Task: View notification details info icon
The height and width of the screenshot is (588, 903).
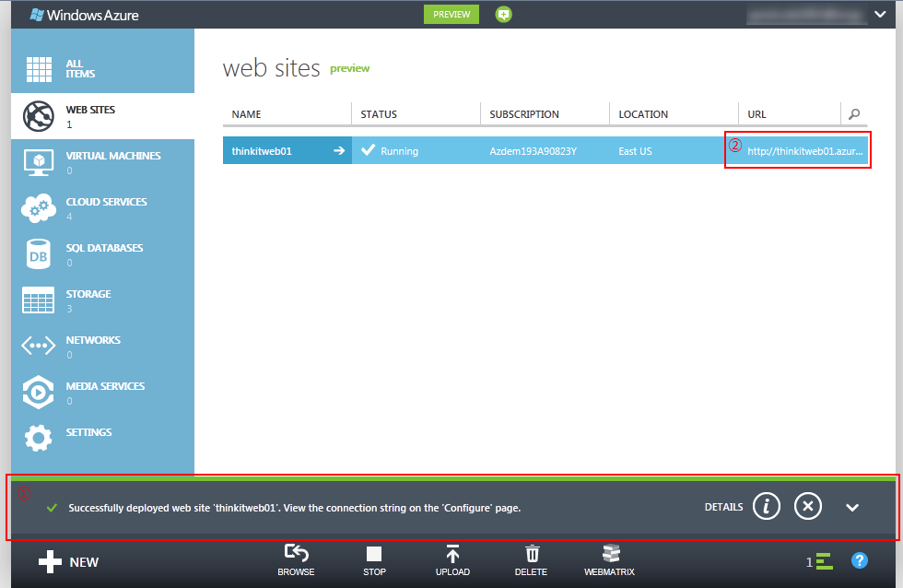Action: [767, 506]
